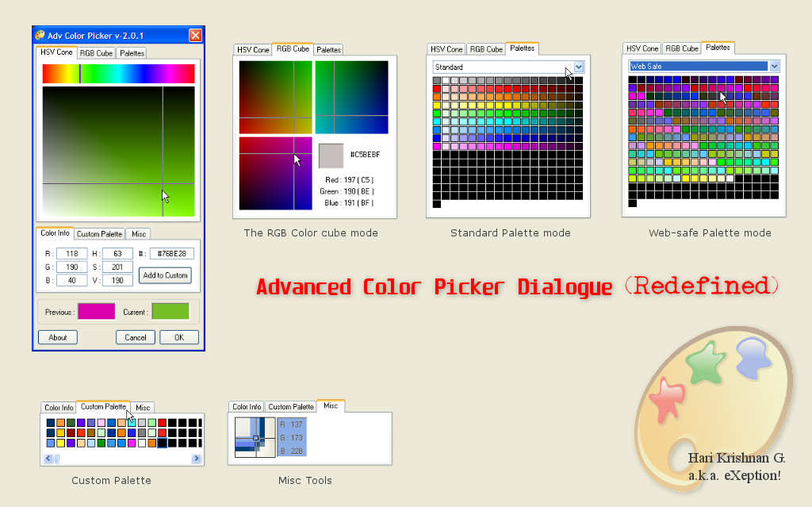Click the S field showing 201

[x=117, y=267]
